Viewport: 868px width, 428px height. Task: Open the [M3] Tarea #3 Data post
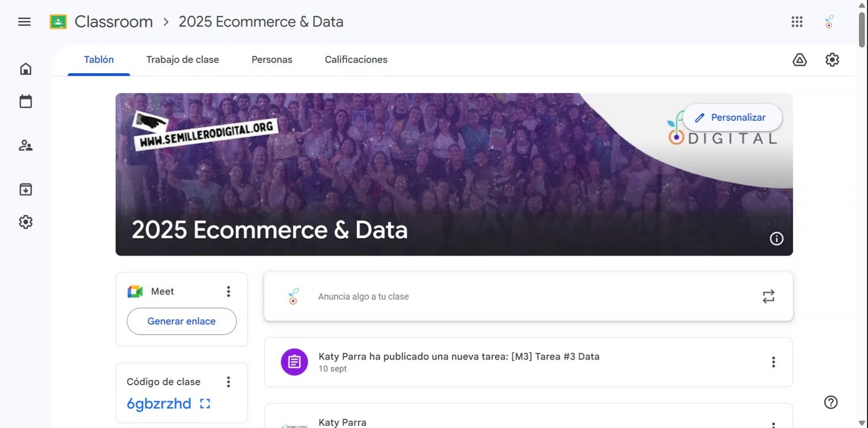pyautogui.click(x=528, y=362)
